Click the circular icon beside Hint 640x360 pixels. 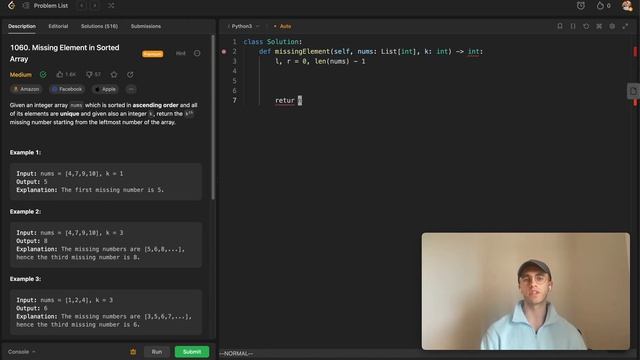pos(197,53)
